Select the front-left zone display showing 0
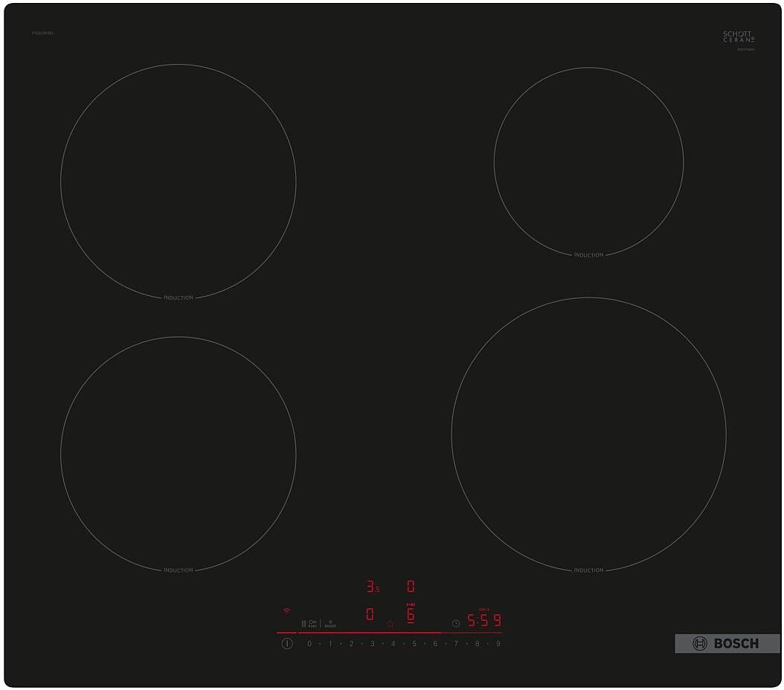The height and width of the screenshot is (690, 784). tap(370, 615)
